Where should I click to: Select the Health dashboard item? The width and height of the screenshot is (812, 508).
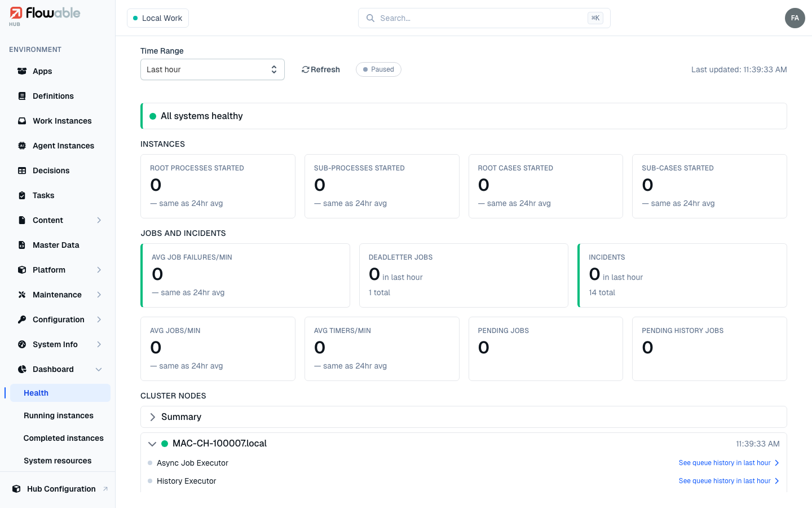[60, 393]
